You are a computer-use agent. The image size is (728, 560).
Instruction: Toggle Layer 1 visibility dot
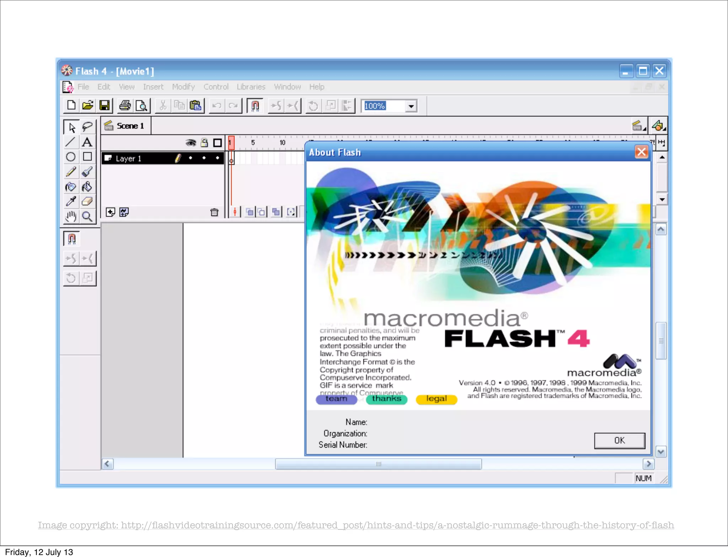[191, 158]
